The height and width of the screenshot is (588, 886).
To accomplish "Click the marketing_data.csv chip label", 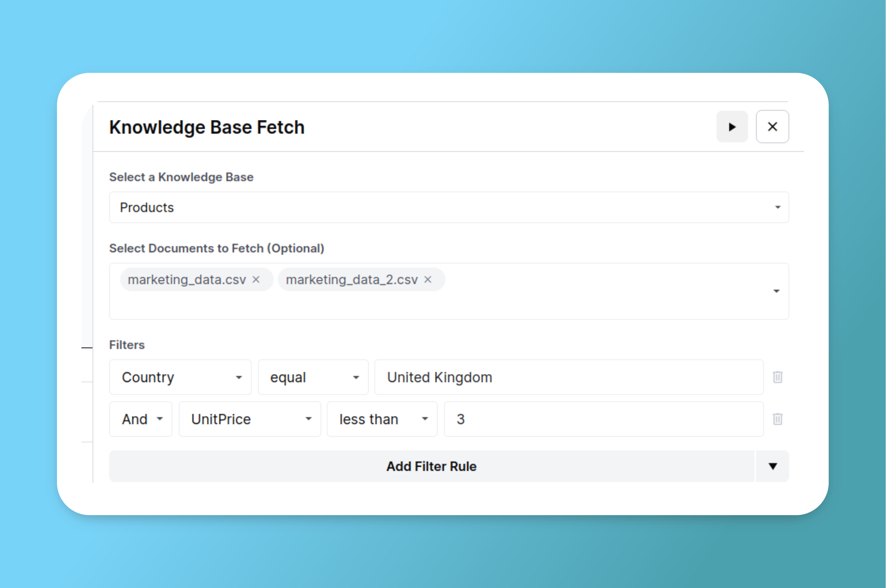I will (x=187, y=280).
